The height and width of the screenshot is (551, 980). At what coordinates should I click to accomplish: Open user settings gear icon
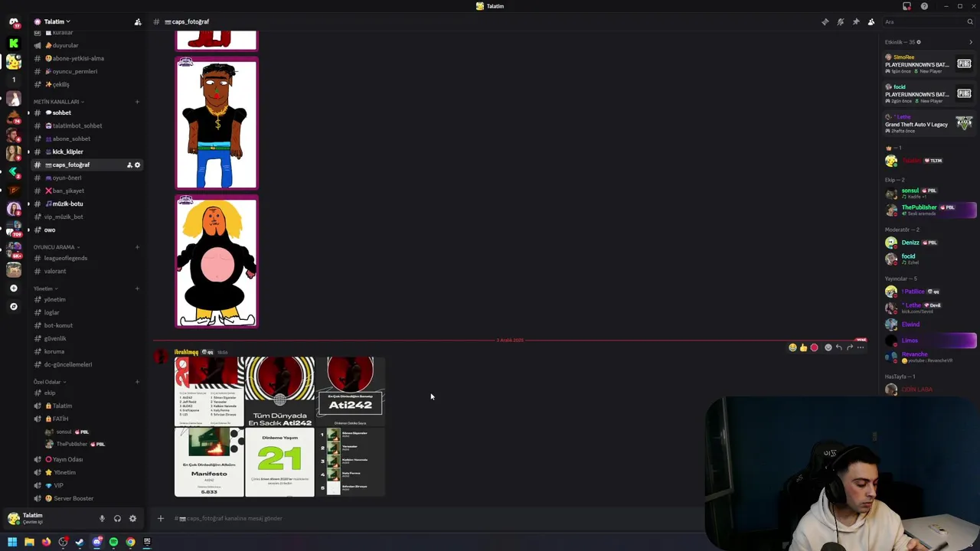coord(132,519)
